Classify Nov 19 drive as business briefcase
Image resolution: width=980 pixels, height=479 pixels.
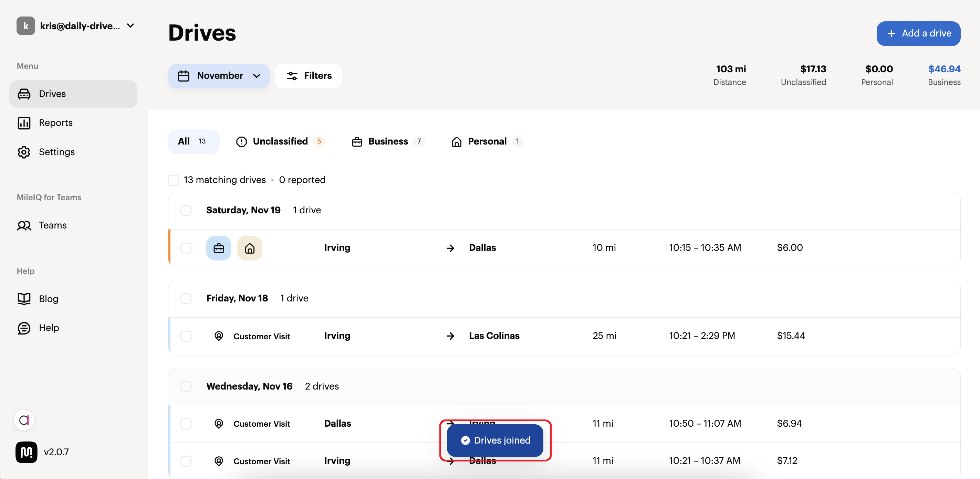tap(218, 248)
